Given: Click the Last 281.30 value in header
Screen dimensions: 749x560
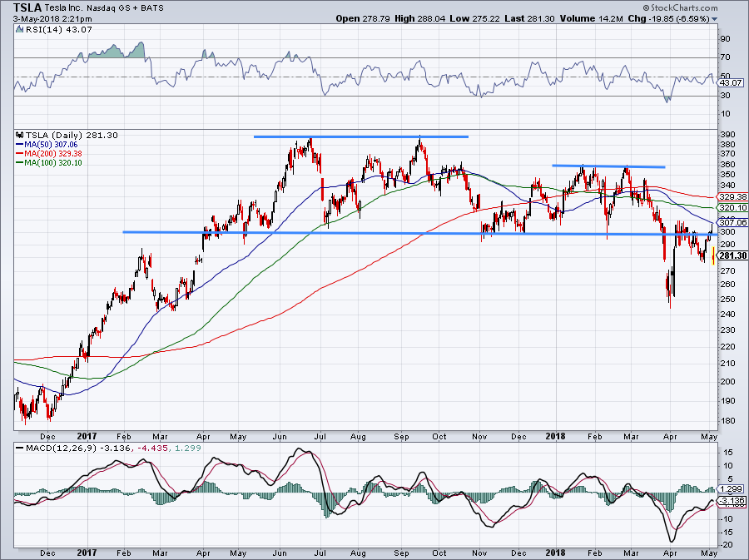Looking at the screenshot, I should point(529,18).
